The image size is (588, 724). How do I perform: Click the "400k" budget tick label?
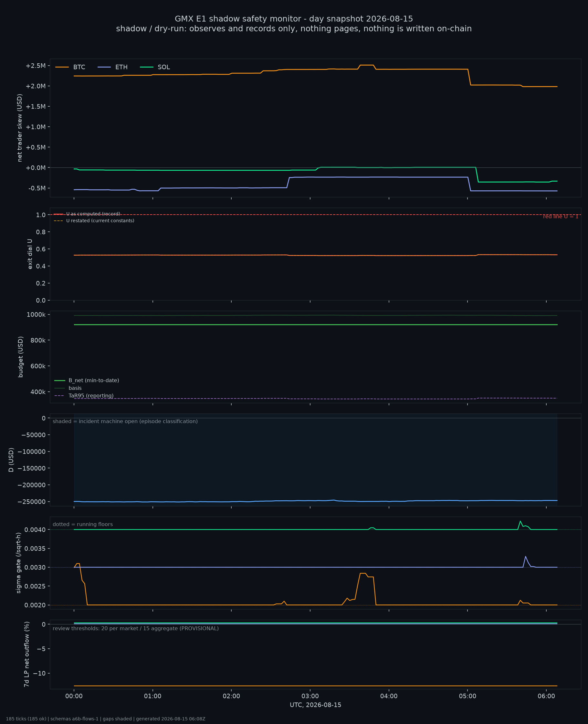[38, 392]
